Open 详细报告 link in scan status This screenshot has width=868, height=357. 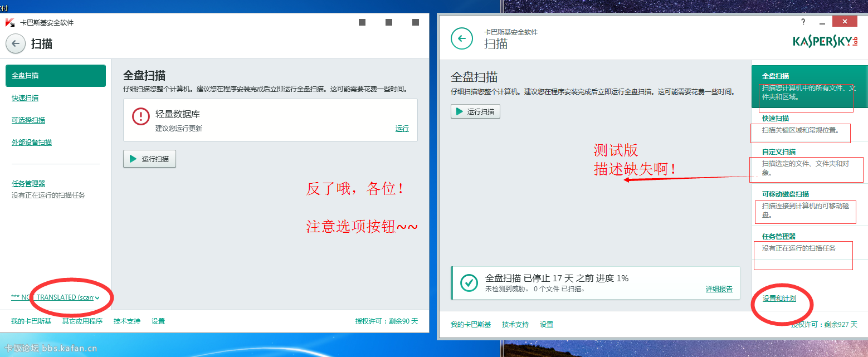point(719,289)
